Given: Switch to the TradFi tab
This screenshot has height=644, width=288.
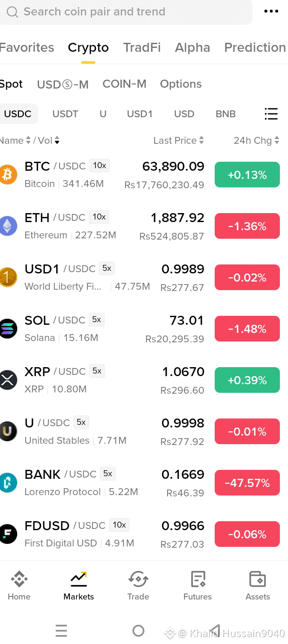Looking at the screenshot, I should pyautogui.click(x=142, y=47).
